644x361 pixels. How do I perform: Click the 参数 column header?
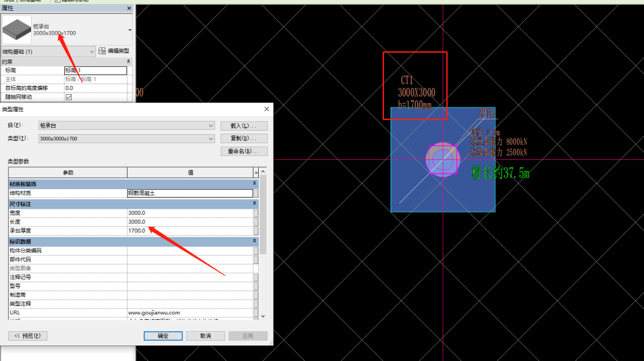point(68,172)
